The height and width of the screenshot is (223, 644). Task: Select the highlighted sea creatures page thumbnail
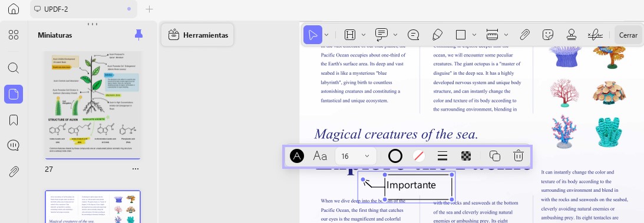93,207
